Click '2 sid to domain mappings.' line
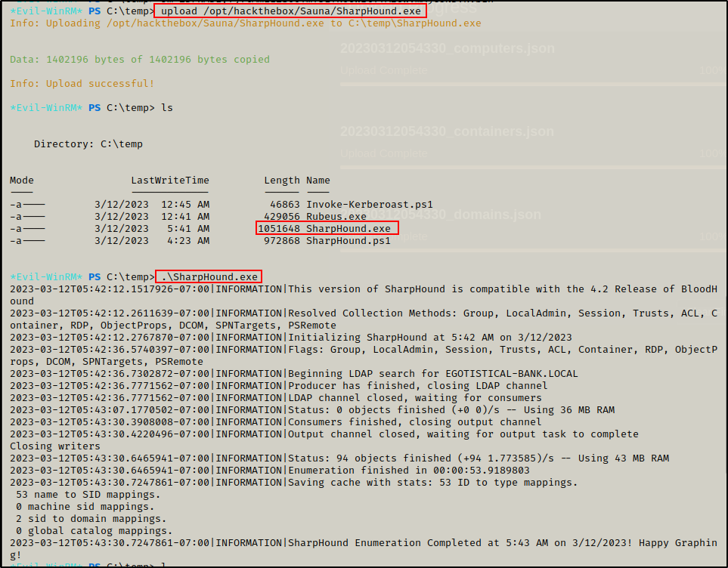Image resolution: width=728 pixels, height=568 pixels. [91, 518]
